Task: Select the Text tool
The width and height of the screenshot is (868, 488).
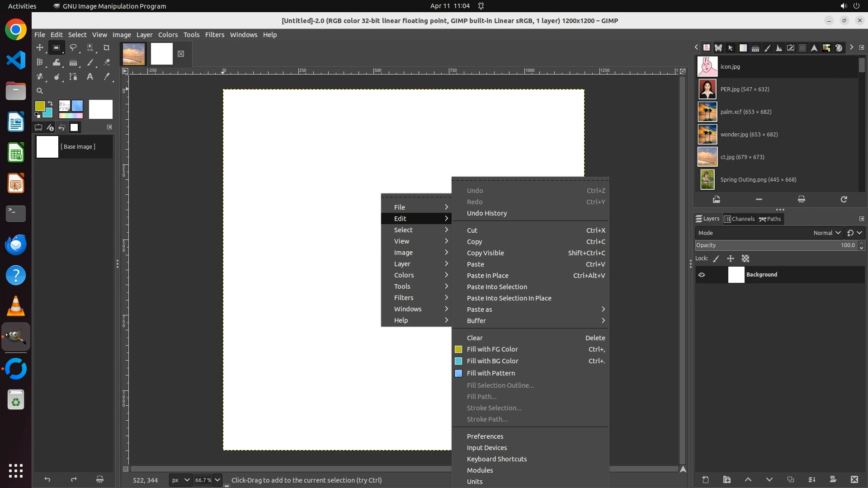Action: pyautogui.click(x=90, y=77)
